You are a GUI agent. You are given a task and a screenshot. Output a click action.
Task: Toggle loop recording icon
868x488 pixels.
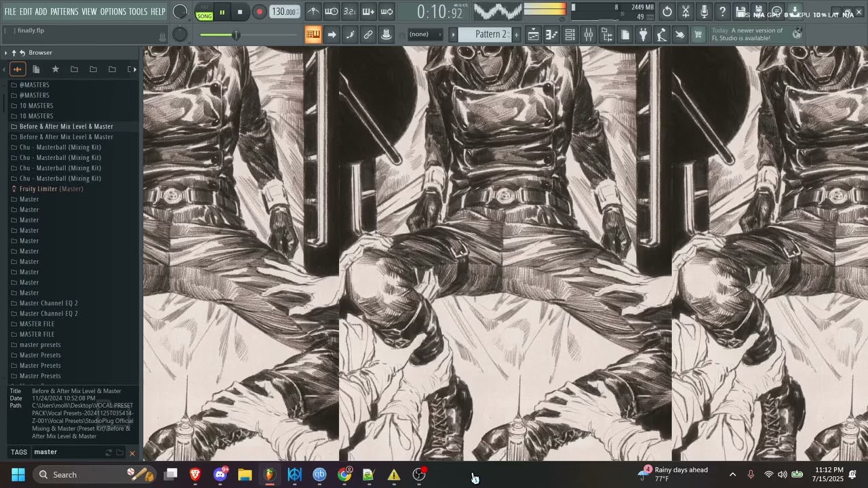387,12
